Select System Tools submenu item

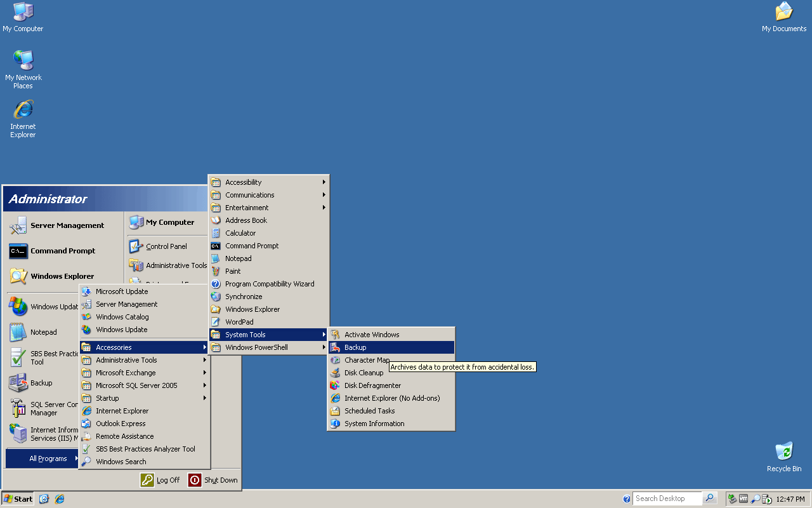pyautogui.click(x=268, y=335)
